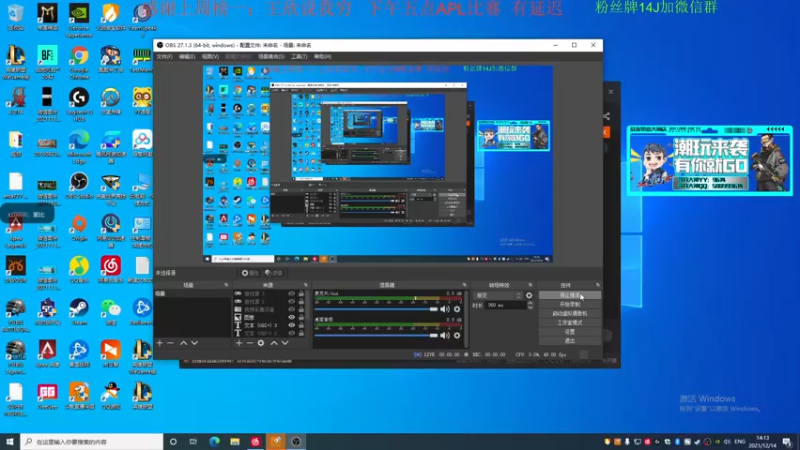Remove selected source with minus icon

249,343
